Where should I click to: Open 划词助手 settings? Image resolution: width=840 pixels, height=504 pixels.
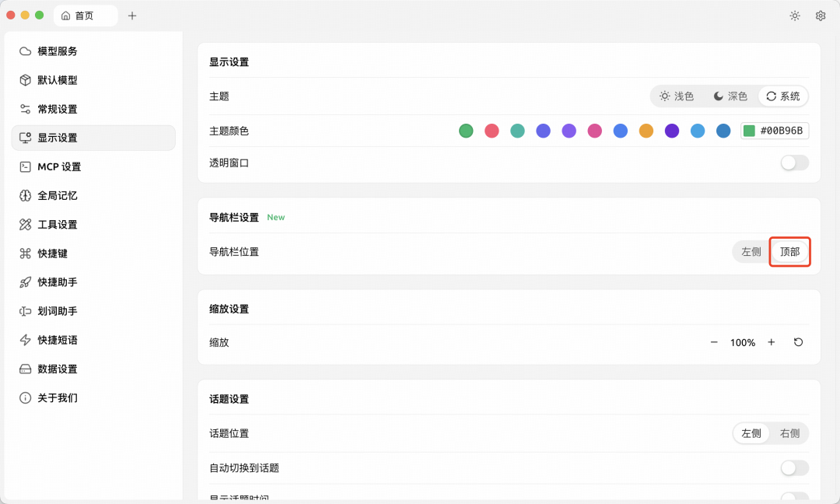click(54, 311)
